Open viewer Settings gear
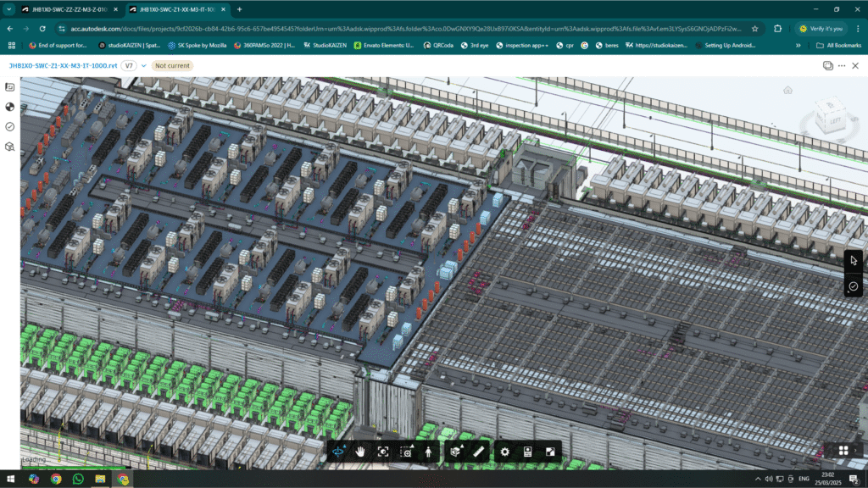 (505, 452)
